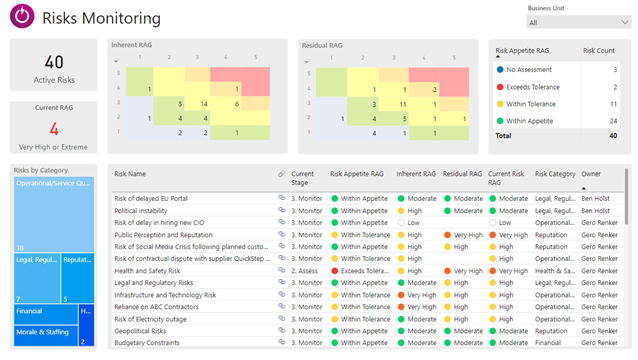
Task: Open link icon for Political Instability row
Action: [x=282, y=210]
